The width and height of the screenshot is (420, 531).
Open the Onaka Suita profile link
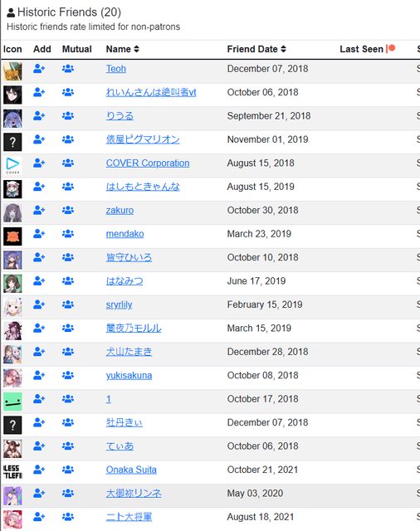click(131, 470)
